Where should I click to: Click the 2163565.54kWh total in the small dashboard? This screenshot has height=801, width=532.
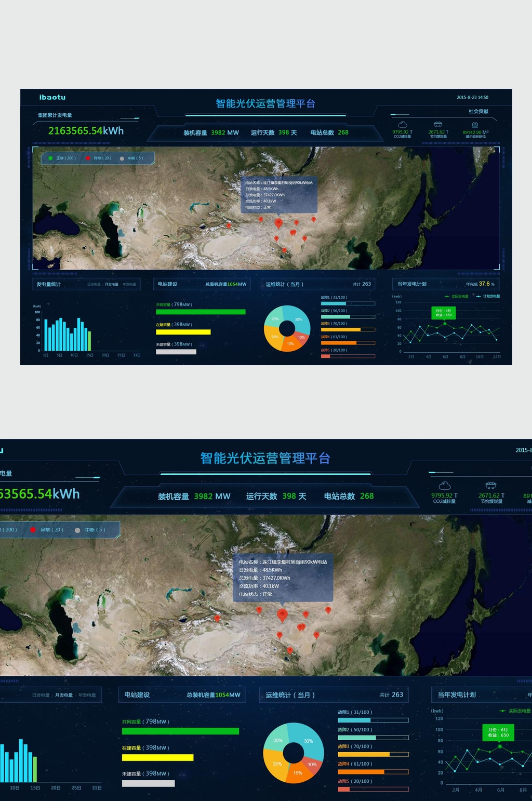(x=86, y=131)
